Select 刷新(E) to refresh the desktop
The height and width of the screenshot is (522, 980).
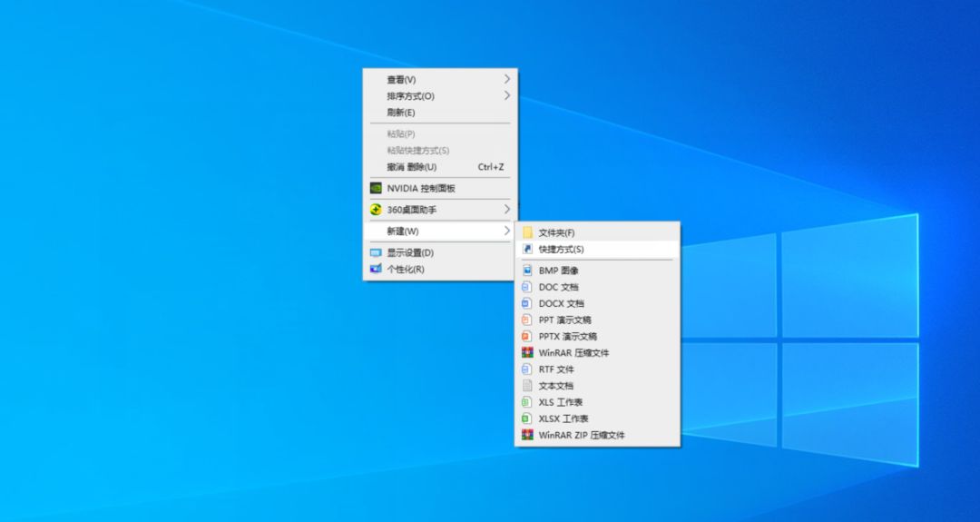[x=401, y=113]
